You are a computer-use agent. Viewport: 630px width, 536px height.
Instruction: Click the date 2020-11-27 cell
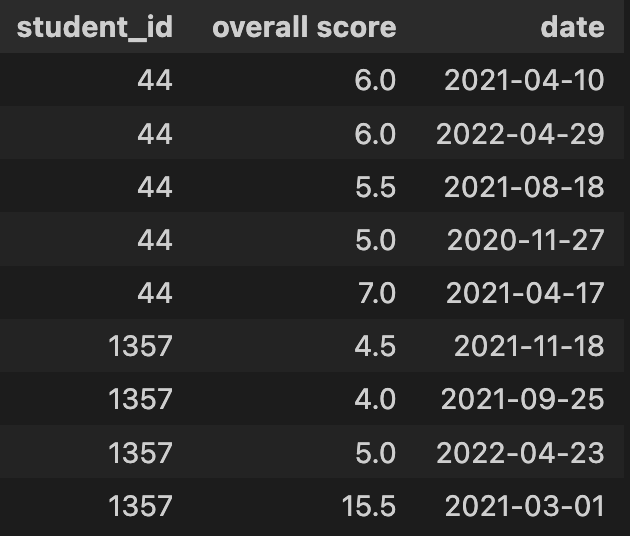pos(526,240)
